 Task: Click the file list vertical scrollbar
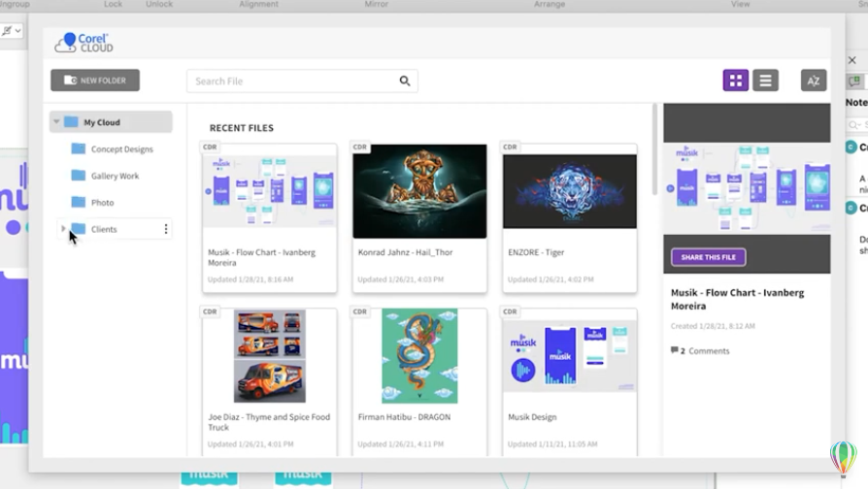(x=654, y=149)
